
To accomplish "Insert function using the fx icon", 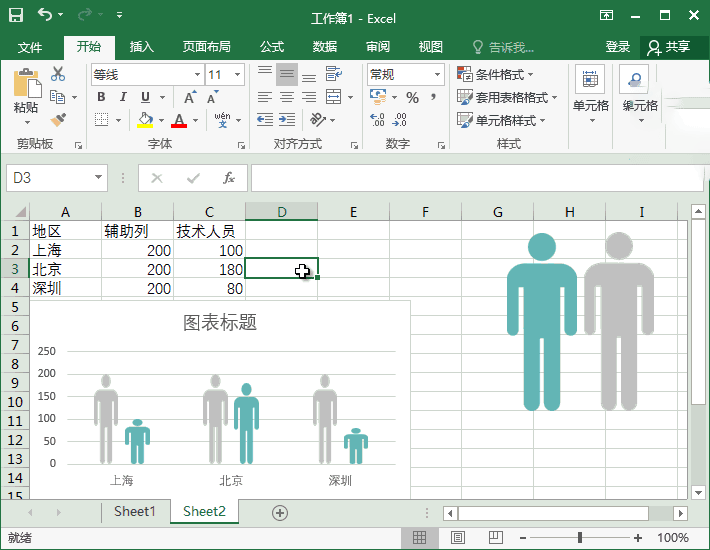I will tap(229, 178).
